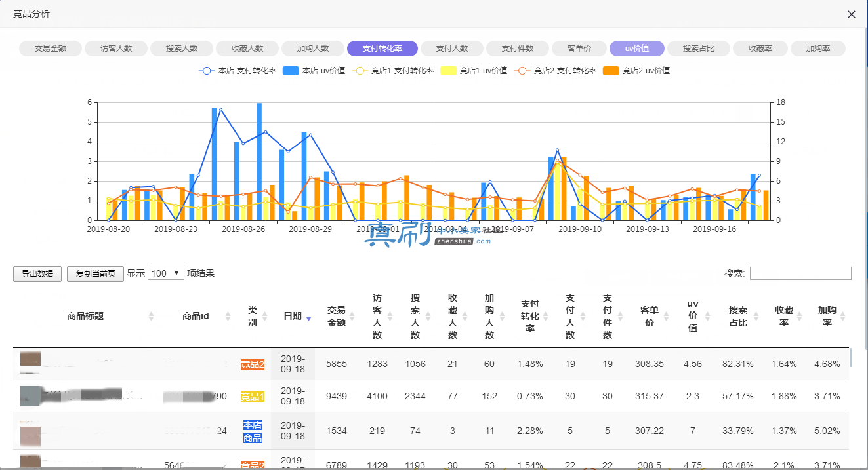868x470 pixels.
Task: Sort by 加购率 column arrows
Action: pyautogui.click(x=843, y=316)
